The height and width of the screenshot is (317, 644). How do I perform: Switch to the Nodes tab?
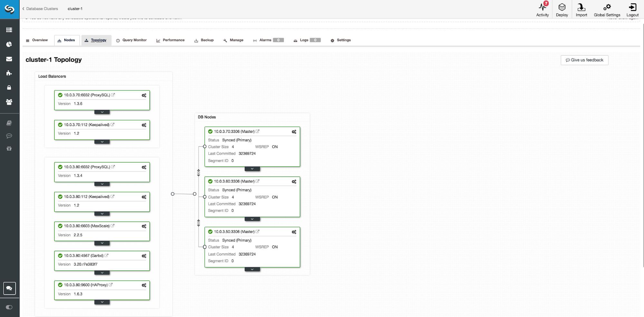click(66, 40)
